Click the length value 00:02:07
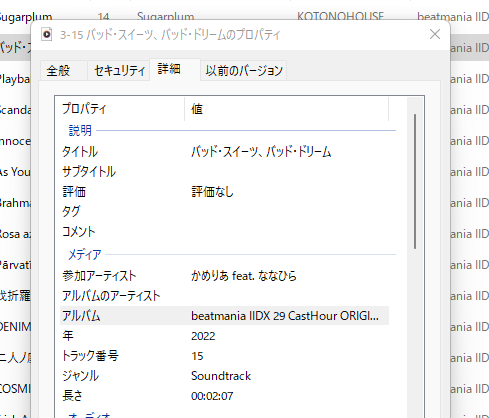The image size is (489, 418). 212,396
